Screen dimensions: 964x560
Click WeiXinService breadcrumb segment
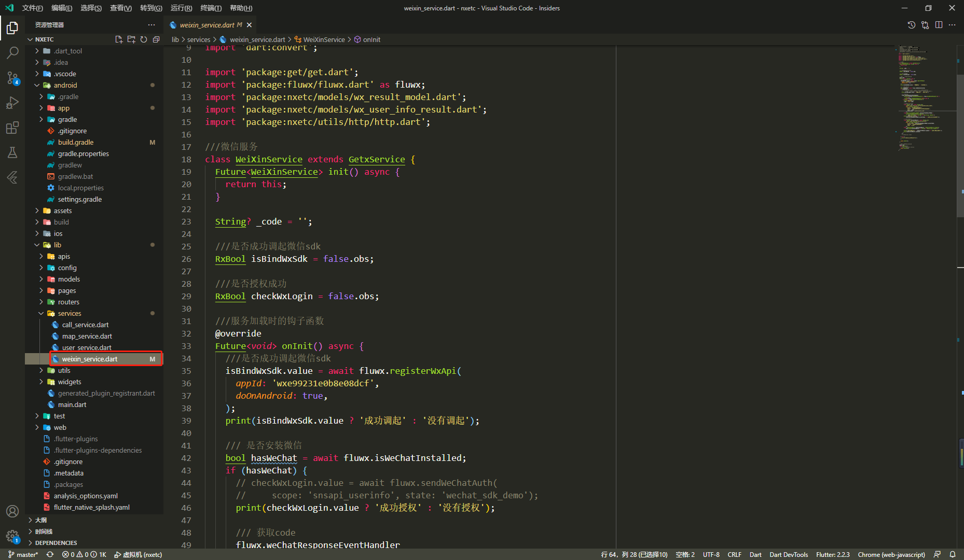(x=320, y=39)
